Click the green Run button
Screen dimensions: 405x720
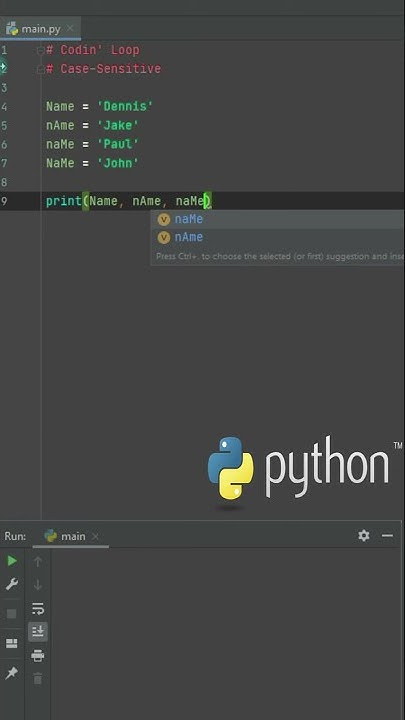12,561
